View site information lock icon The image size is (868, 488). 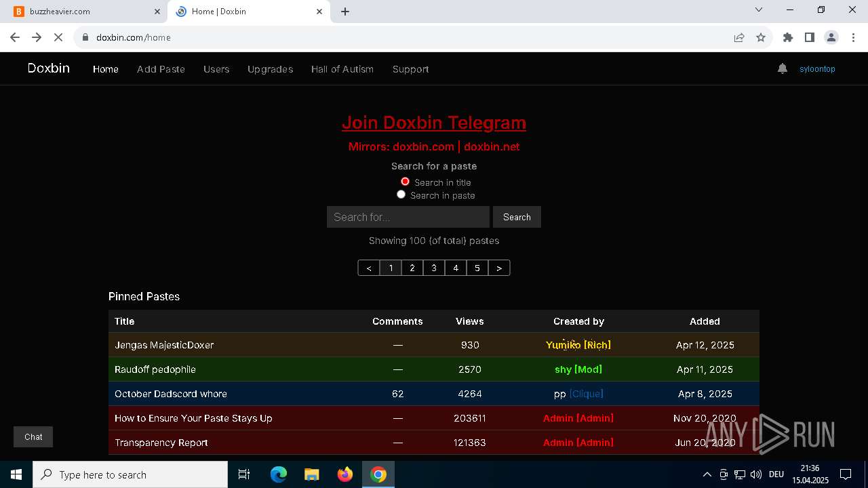(x=85, y=37)
